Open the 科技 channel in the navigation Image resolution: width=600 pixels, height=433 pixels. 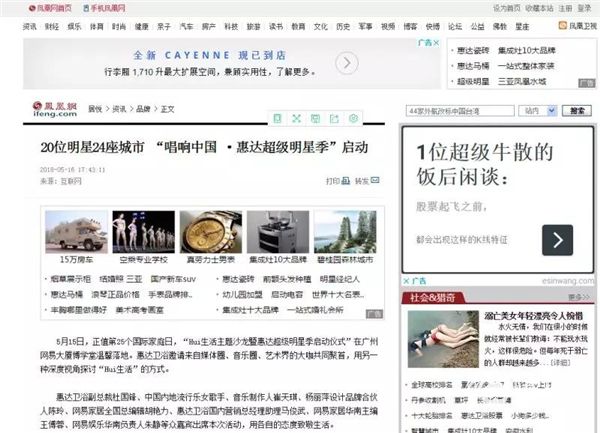[231, 26]
